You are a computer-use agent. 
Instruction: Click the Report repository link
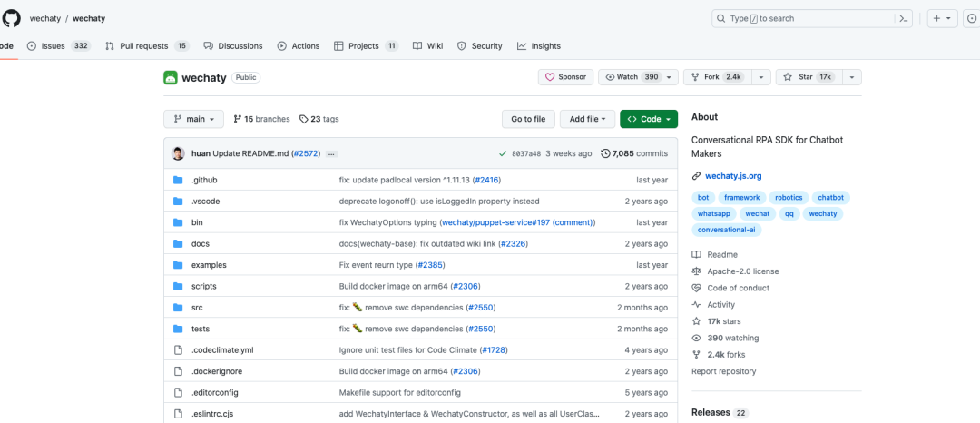(x=724, y=371)
